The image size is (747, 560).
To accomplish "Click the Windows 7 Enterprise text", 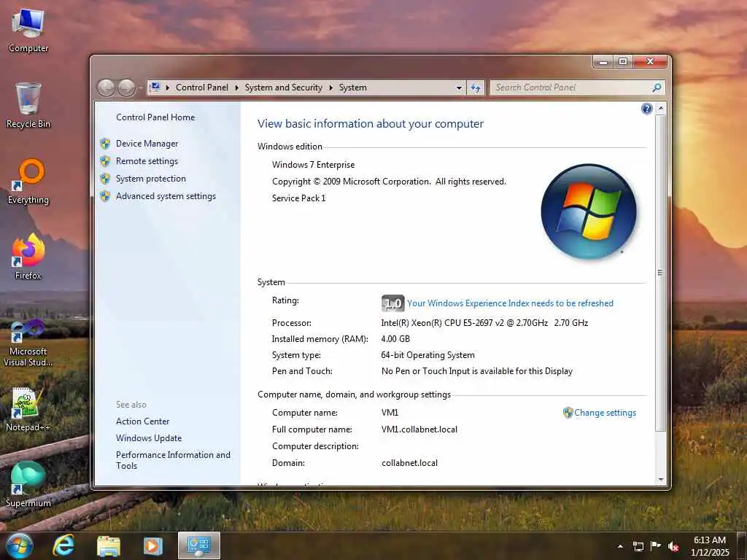I will (314, 165).
